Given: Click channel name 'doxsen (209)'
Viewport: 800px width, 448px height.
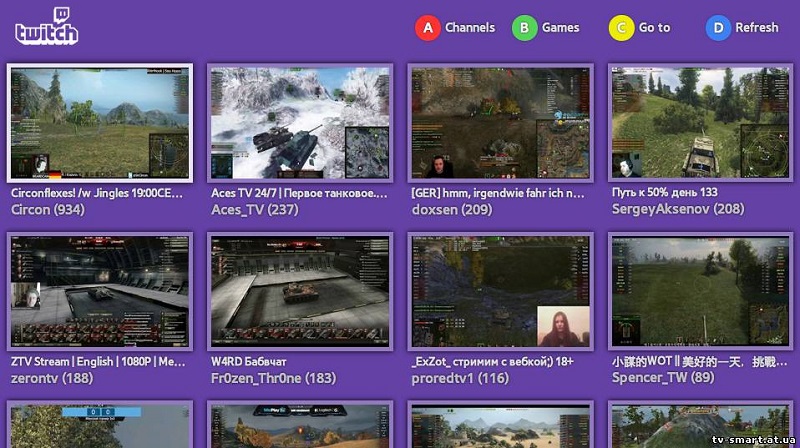Looking at the screenshot, I should point(452,210).
